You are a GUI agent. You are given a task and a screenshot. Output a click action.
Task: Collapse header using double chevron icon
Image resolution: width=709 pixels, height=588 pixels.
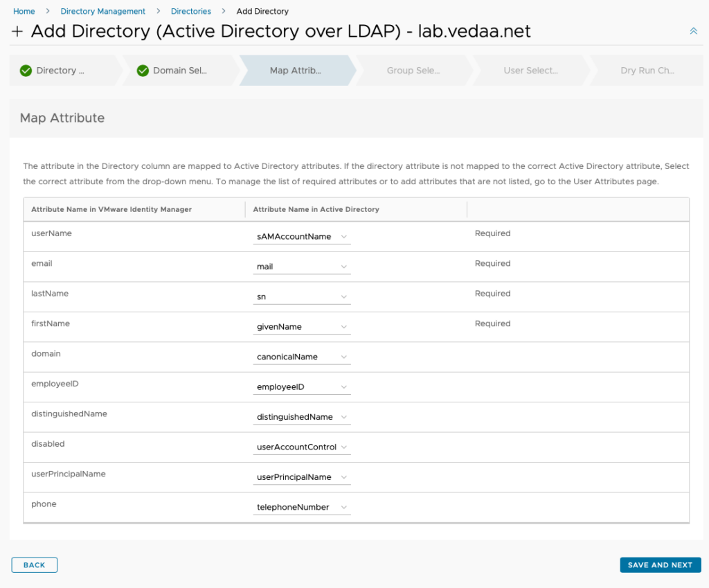pyautogui.click(x=693, y=30)
